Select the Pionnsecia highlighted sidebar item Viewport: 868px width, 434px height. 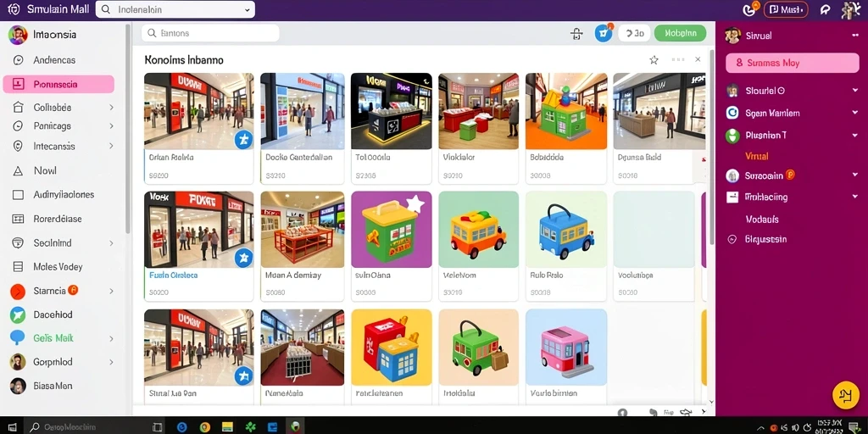58,84
